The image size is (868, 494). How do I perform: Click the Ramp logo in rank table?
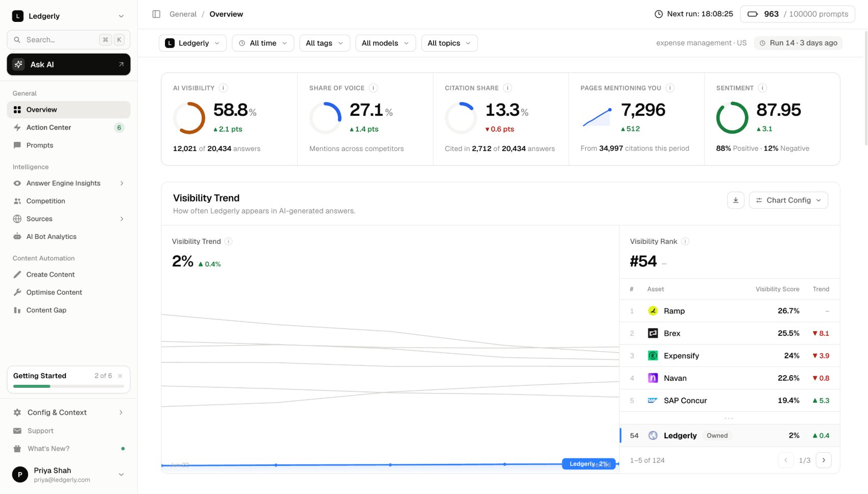point(653,311)
